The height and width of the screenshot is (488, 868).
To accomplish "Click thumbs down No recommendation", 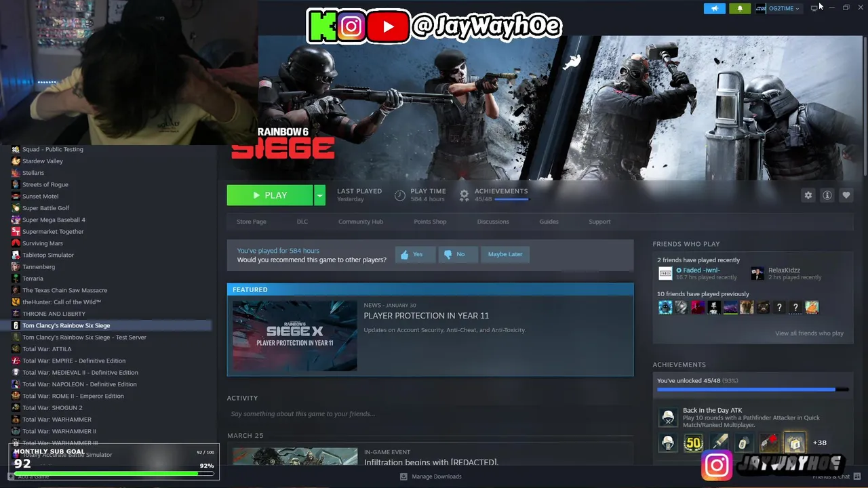I will (x=457, y=254).
